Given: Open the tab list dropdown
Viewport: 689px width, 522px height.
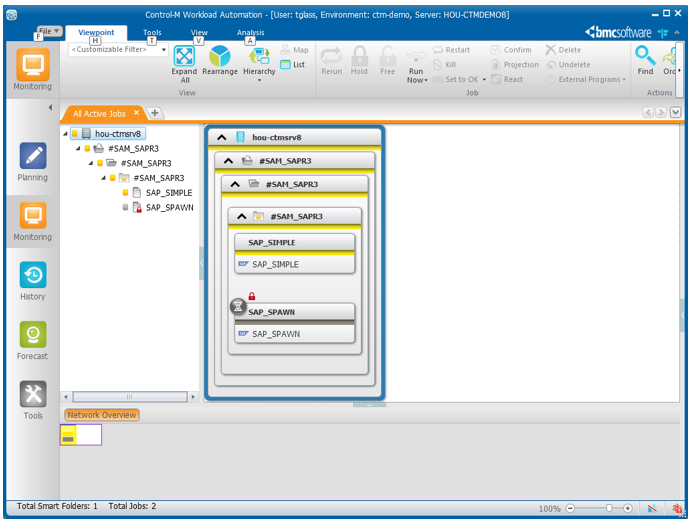Looking at the screenshot, I should coord(675,112).
